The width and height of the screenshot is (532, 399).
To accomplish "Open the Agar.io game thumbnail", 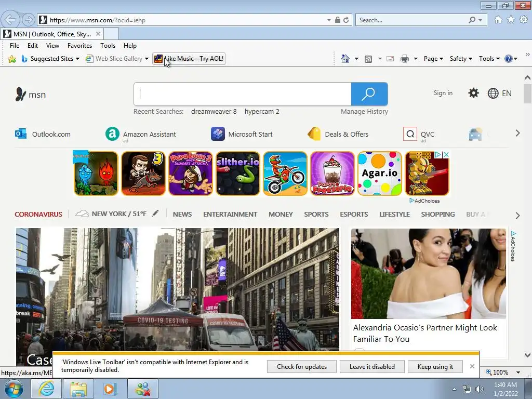I will click(380, 174).
